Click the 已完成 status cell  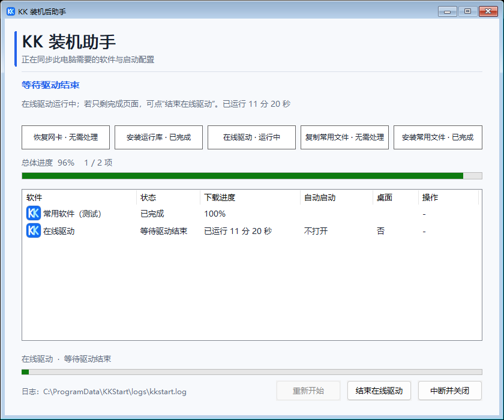point(152,214)
